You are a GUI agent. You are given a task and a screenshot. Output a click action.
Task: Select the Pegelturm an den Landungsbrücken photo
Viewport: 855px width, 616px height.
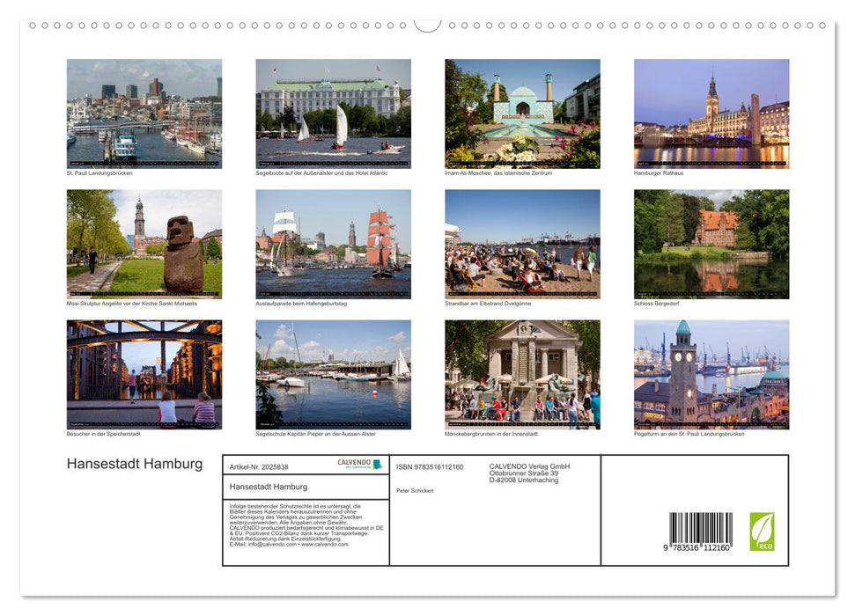(711, 373)
